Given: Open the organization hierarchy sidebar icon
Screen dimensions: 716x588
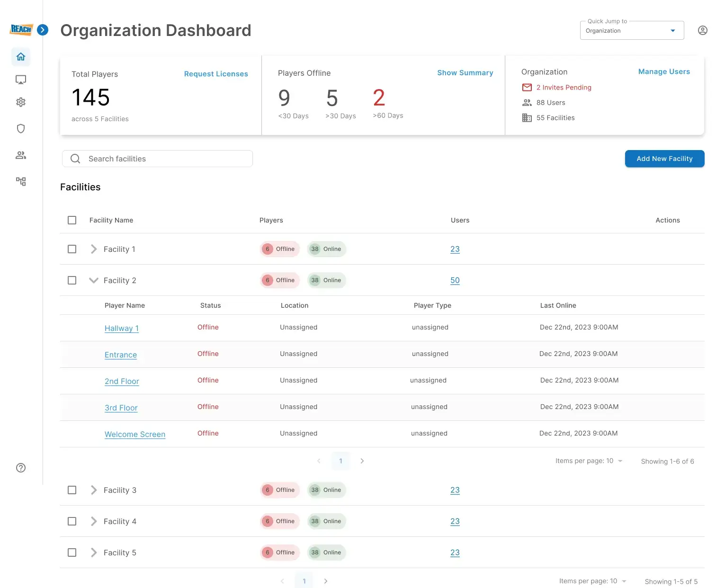Looking at the screenshot, I should point(21,181).
